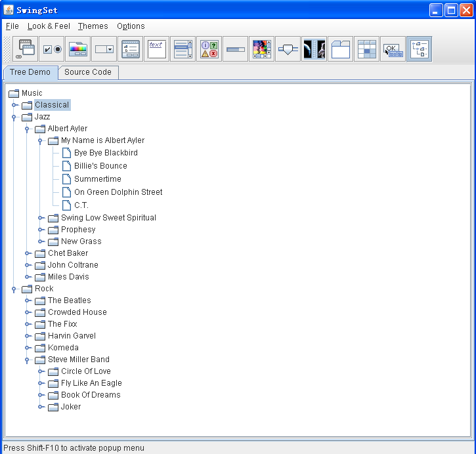Image resolution: width=476 pixels, height=454 pixels.
Task: Open the Button demo (checkbox and radio icon)
Action: tap(52, 49)
